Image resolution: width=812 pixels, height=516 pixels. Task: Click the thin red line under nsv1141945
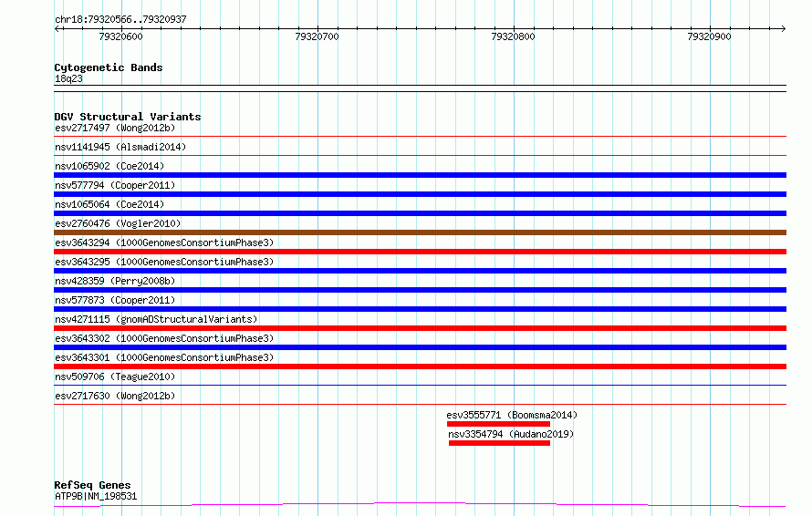click(420, 155)
